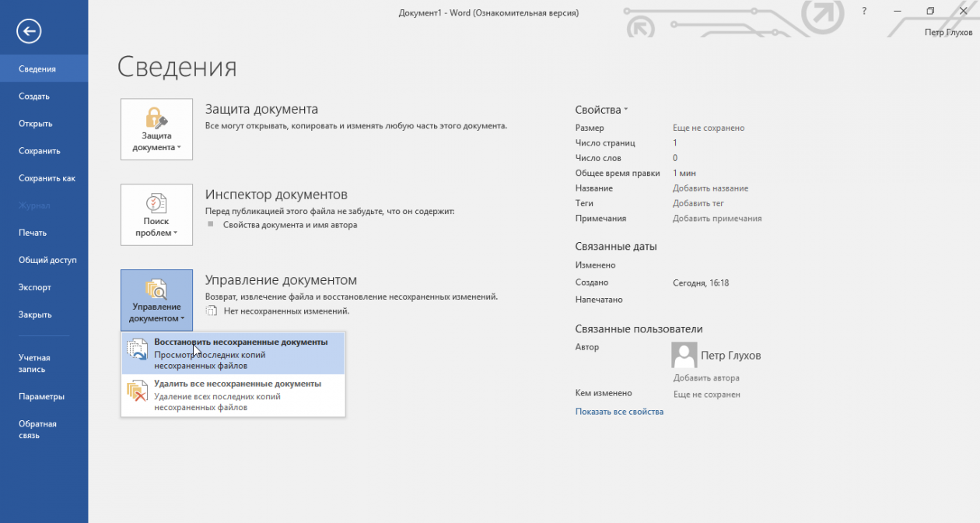Image resolution: width=980 pixels, height=523 pixels.
Task: Open the Печать page
Action: 44,233
